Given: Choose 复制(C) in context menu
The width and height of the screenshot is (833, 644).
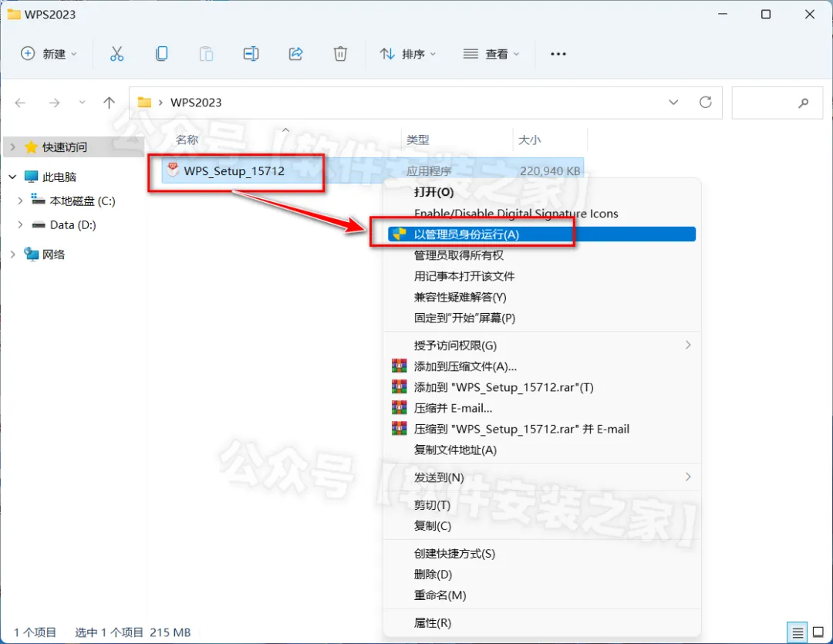Looking at the screenshot, I should tap(542, 525).
